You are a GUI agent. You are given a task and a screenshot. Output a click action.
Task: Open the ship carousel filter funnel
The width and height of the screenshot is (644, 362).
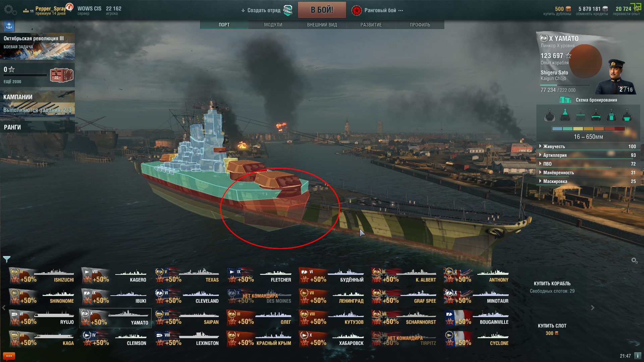pos(7,259)
